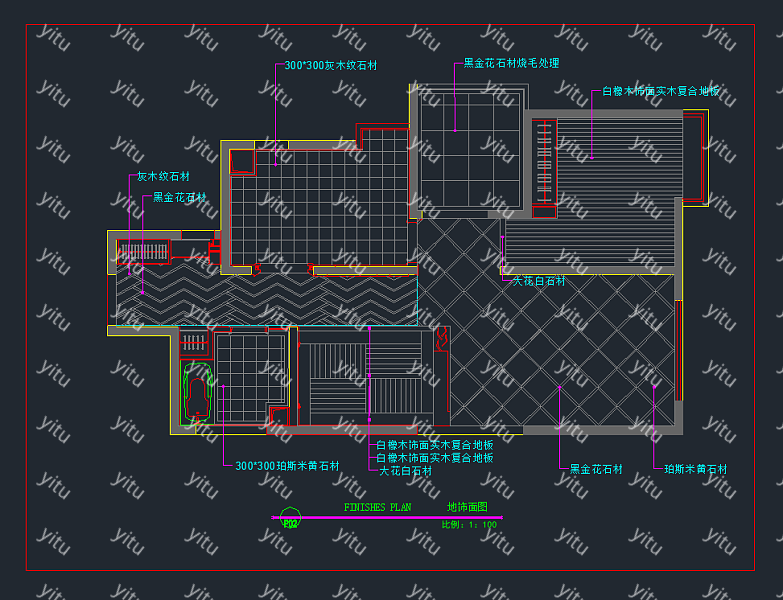This screenshot has width=783, height=600.
Task: Click the 比例: 1:100 scale text
Action: (x=469, y=525)
